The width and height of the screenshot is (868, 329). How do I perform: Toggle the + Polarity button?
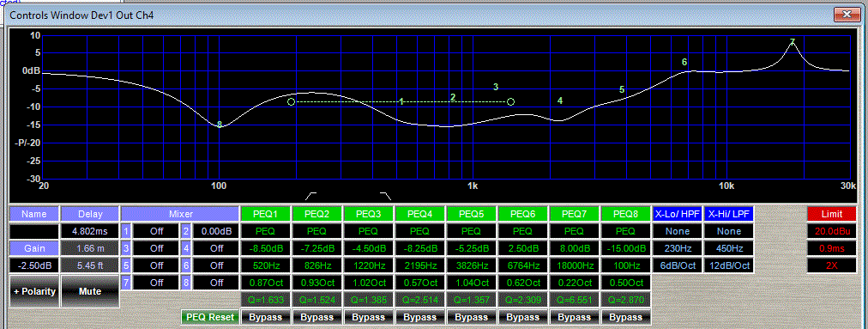[34, 291]
